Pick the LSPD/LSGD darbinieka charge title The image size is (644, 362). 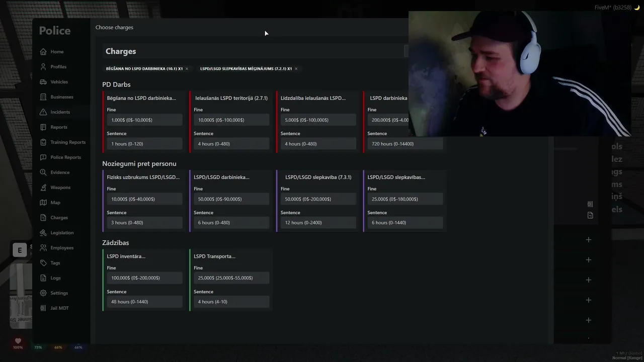221,177
